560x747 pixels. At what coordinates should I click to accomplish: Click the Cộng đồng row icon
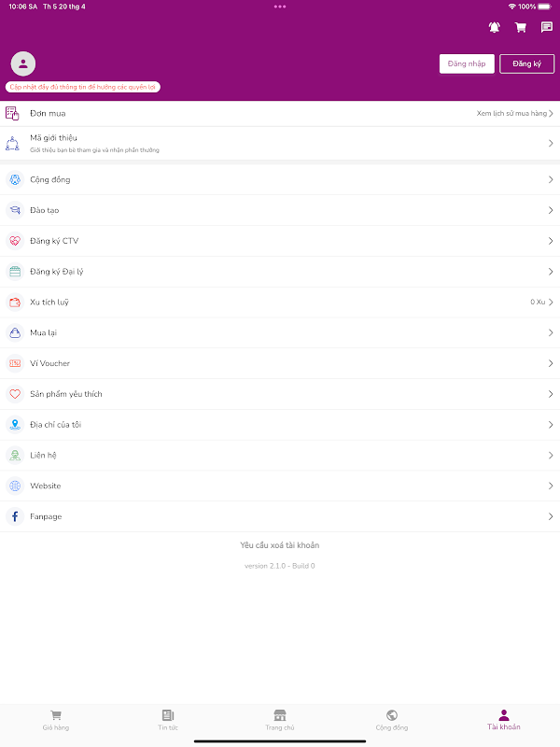click(15, 179)
